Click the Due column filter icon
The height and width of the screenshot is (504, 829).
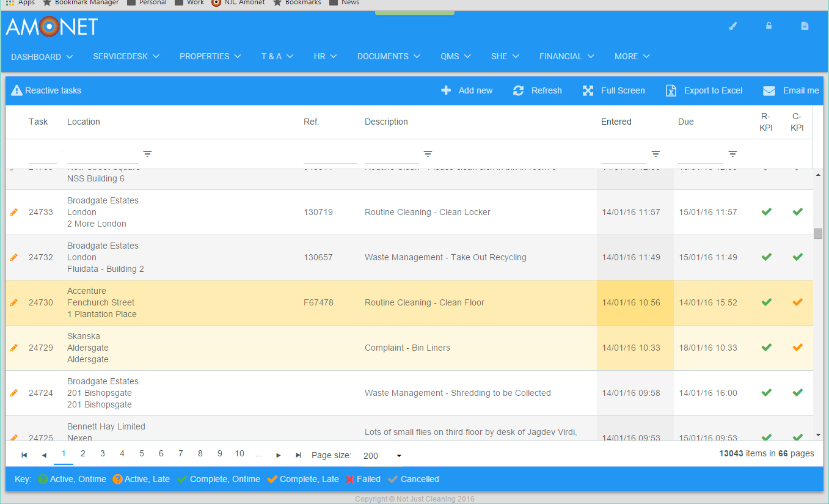pos(732,154)
